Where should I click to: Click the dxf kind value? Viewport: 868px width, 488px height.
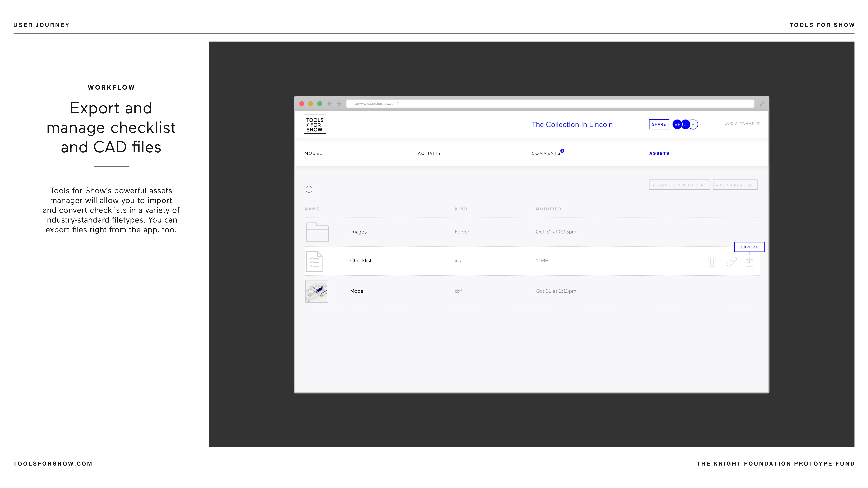[458, 291]
